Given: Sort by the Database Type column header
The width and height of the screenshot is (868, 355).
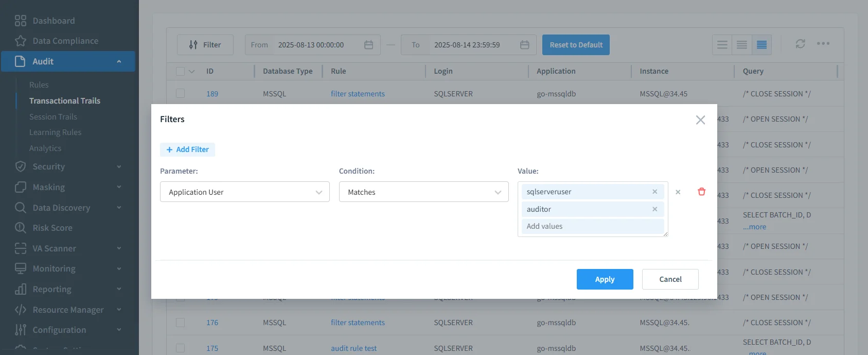Looking at the screenshot, I should [288, 71].
